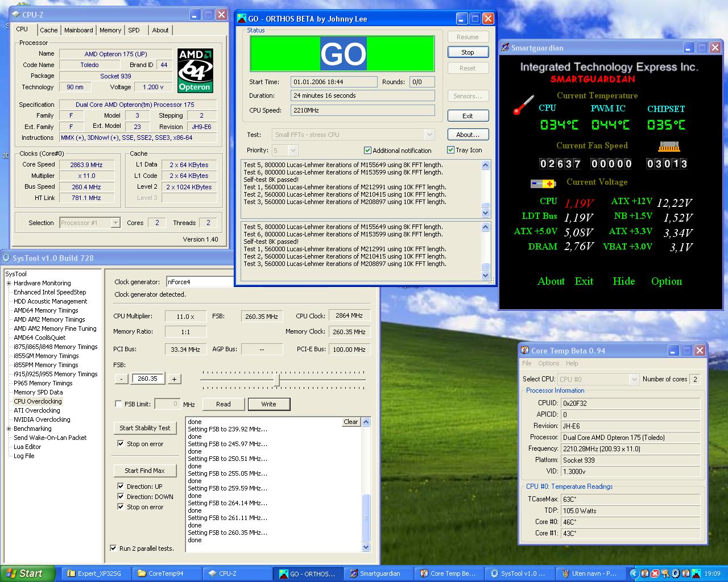Open the About tab in CPU-Z
728x582 pixels.
pyautogui.click(x=160, y=30)
